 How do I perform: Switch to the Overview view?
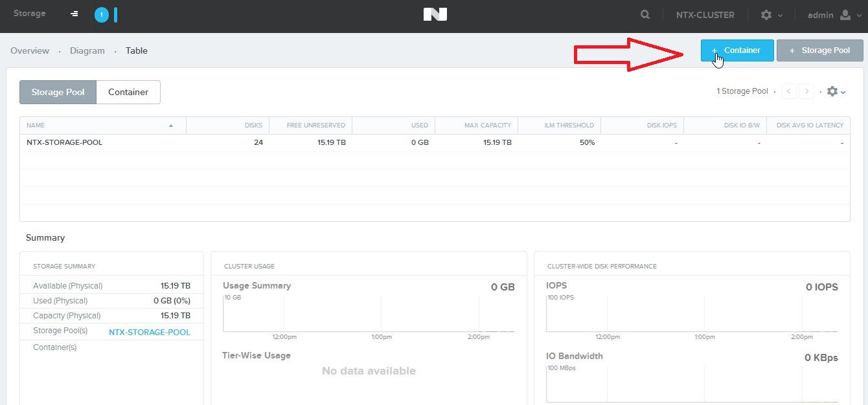pos(30,50)
